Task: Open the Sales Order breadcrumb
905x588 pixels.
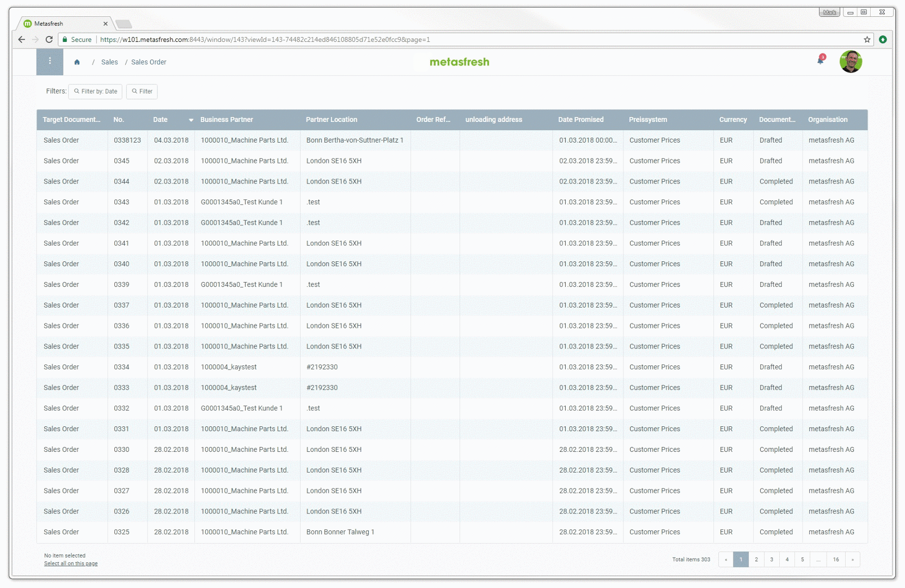Action: coord(149,62)
